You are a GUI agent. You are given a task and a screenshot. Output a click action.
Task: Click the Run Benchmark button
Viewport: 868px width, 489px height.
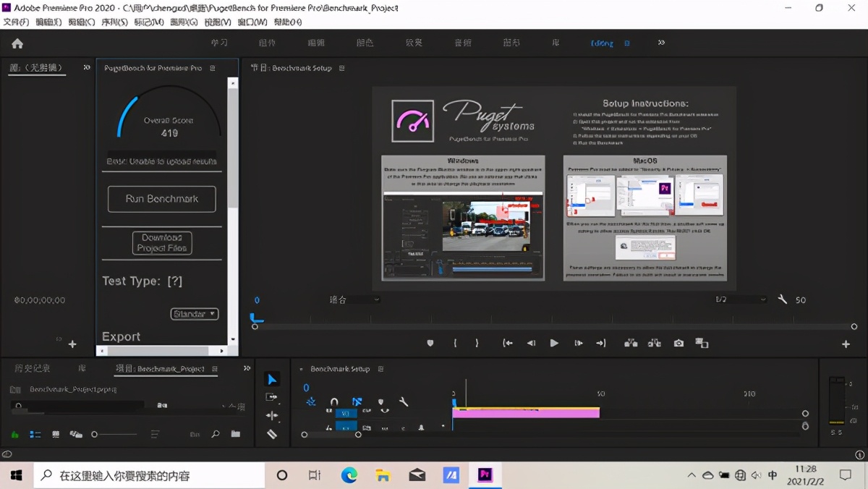click(161, 199)
